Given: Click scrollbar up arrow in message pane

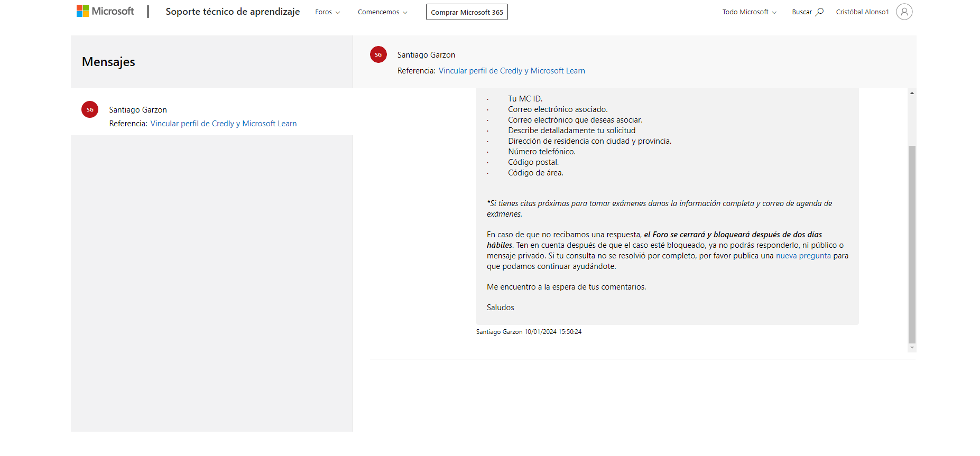Looking at the screenshot, I should click(x=912, y=93).
